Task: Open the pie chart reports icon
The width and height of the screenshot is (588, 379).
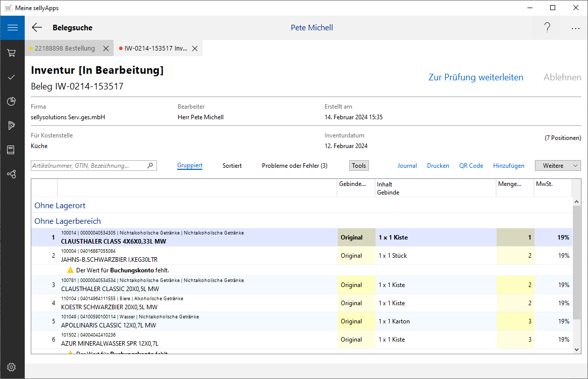Action: [x=12, y=102]
